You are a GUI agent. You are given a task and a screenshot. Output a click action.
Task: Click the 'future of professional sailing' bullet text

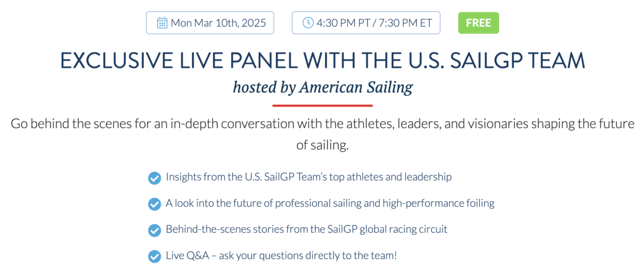[330, 203]
